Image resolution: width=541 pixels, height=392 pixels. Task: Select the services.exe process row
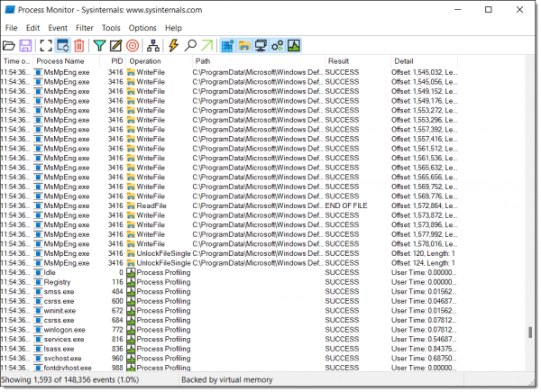click(229, 339)
